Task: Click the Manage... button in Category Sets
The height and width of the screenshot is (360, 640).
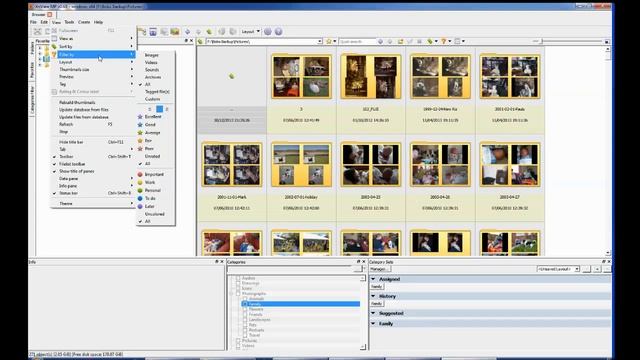Action: click(x=380, y=269)
